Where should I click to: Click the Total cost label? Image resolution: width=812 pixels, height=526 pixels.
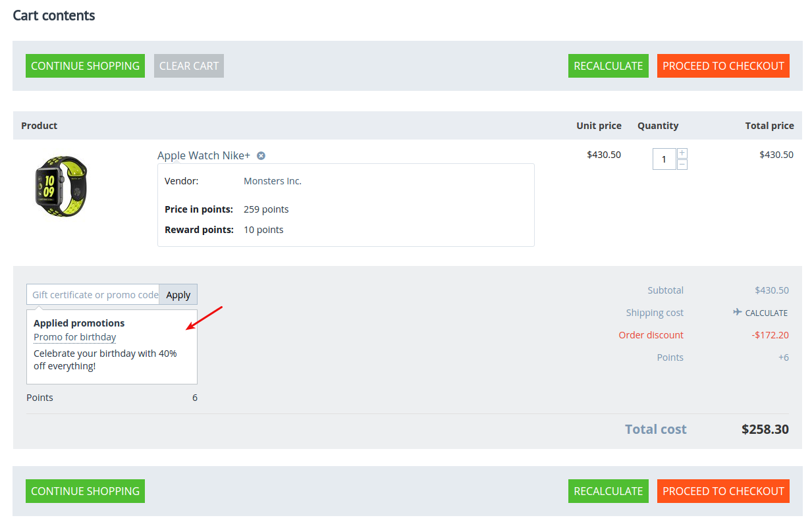pos(655,429)
